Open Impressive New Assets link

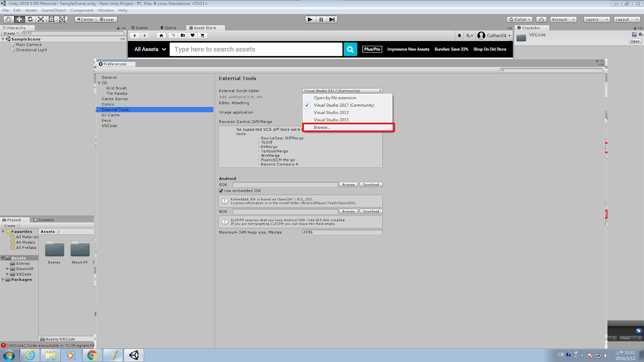click(408, 49)
